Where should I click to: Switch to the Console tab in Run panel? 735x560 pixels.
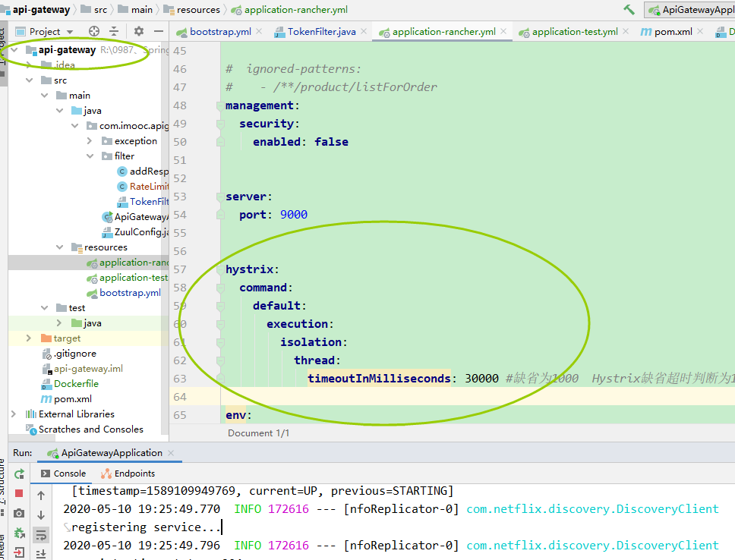click(63, 473)
